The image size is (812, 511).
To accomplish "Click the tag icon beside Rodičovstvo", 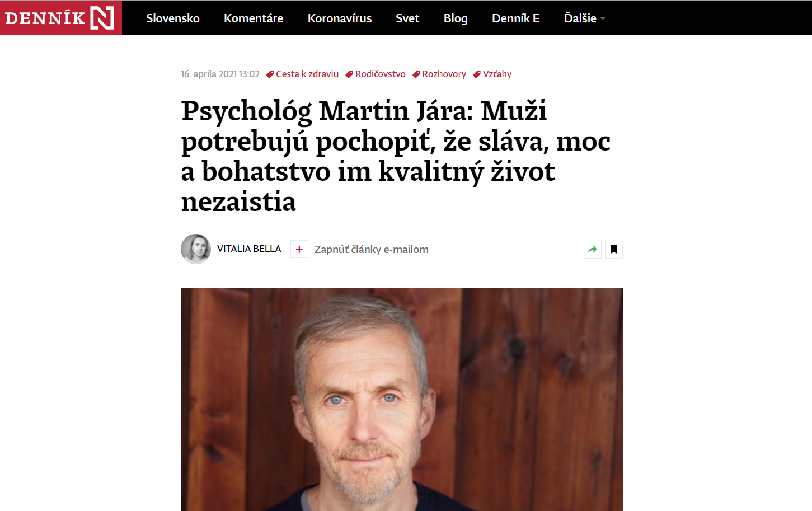I will tap(349, 74).
